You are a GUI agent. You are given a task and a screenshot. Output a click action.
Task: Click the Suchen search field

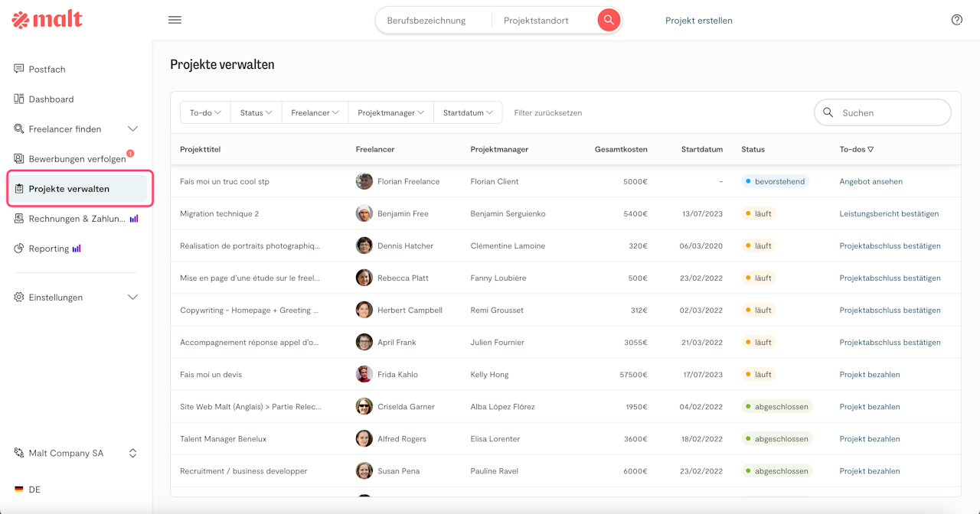tap(888, 112)
